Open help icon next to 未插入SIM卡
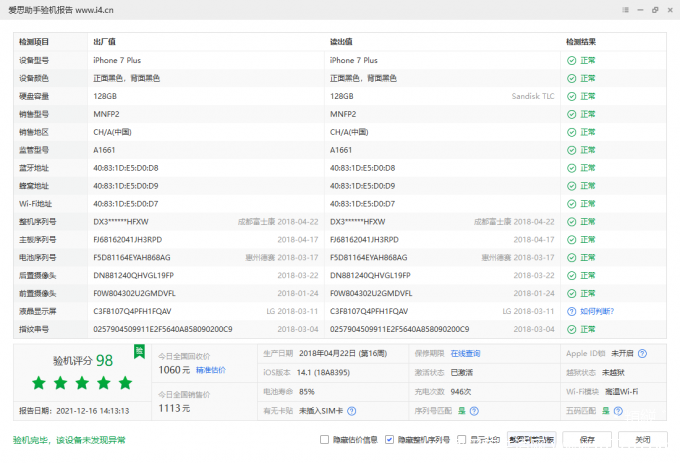This screenshot has width=680, height=463. (352, 411)
